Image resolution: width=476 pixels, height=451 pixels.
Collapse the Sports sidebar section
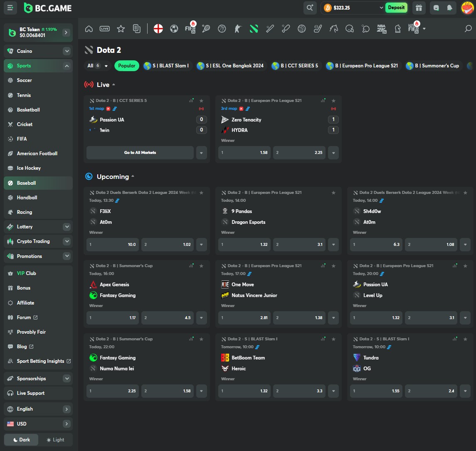pos(67,66)
